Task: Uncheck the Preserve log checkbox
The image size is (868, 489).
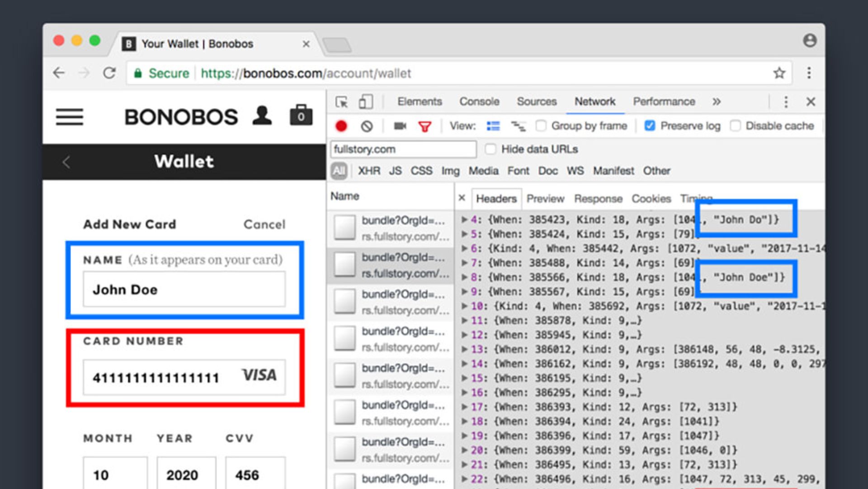Action: coord(649,126)
